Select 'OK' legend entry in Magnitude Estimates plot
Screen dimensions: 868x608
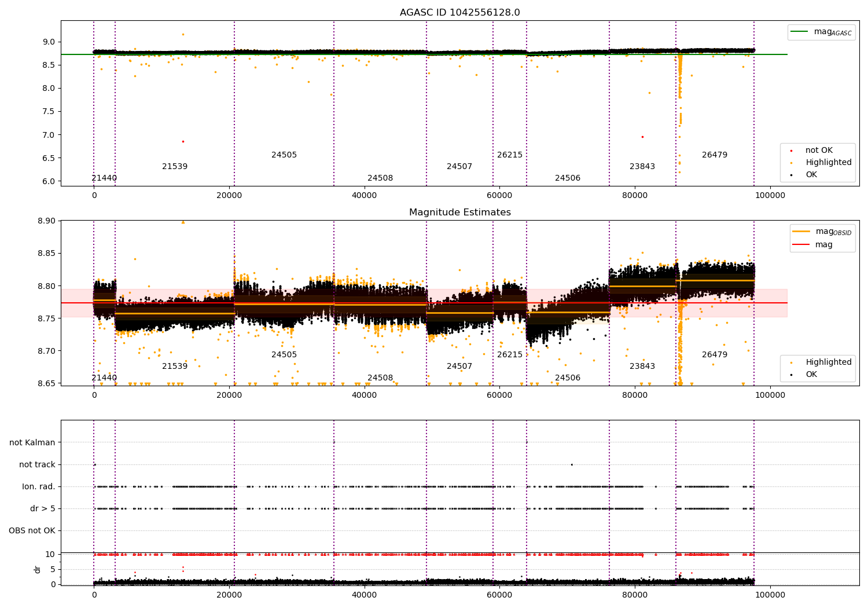[x=811, y=375]
